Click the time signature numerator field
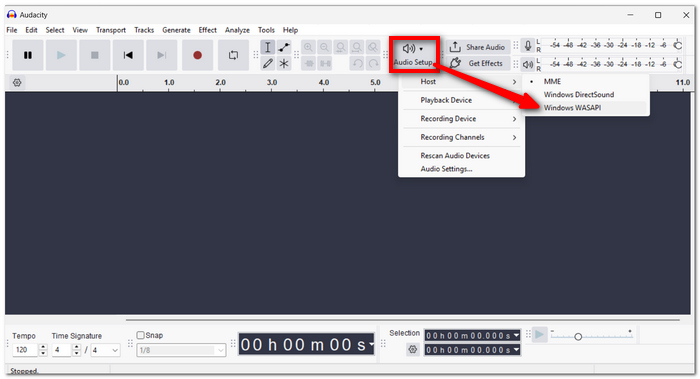 (61, 350)
